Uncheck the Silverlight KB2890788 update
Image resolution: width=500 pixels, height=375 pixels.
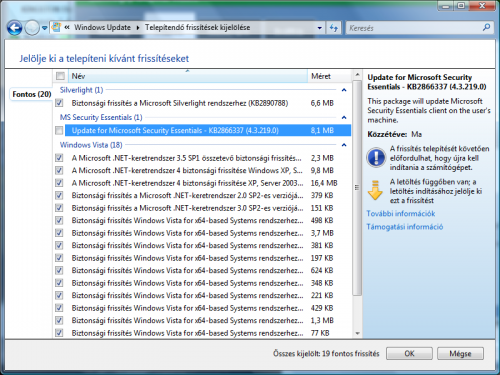tap(59, 103)
